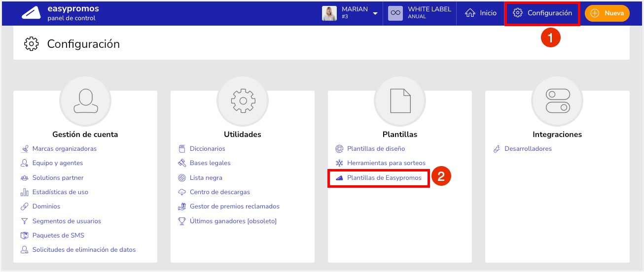Open Lista negra link

click(x=206, y=178)
